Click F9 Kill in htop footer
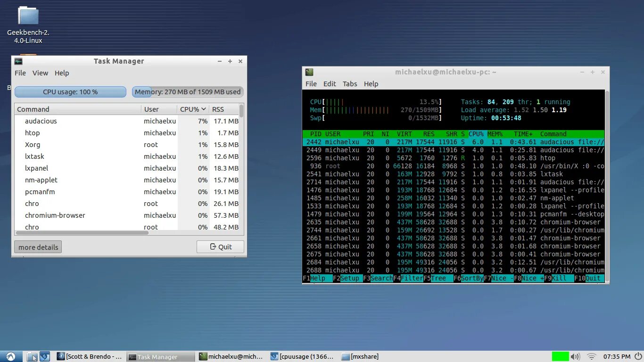The width and height of the screenshot is (644, 362). point(559,278)
